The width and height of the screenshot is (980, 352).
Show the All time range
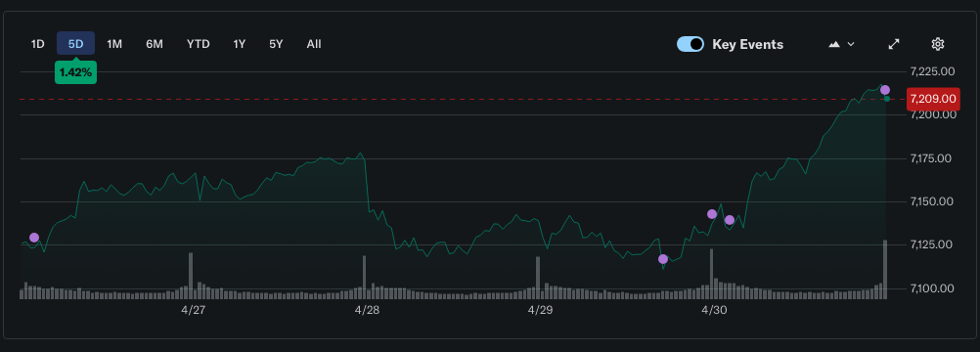(x=314, y=44)
